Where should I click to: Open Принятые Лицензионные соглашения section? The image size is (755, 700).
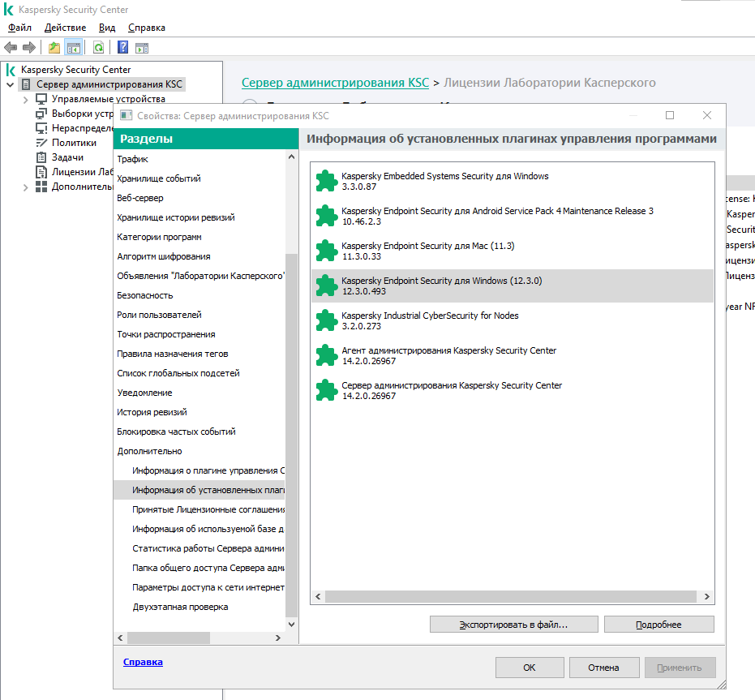pos(199,509)
